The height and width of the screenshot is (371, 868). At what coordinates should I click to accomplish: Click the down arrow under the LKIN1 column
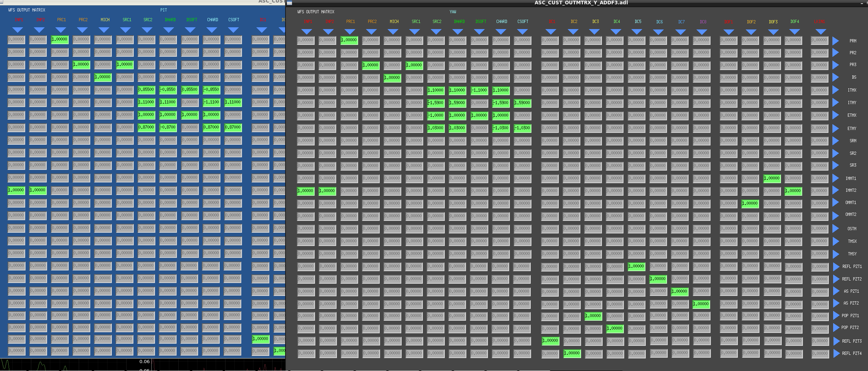point(820,32)
